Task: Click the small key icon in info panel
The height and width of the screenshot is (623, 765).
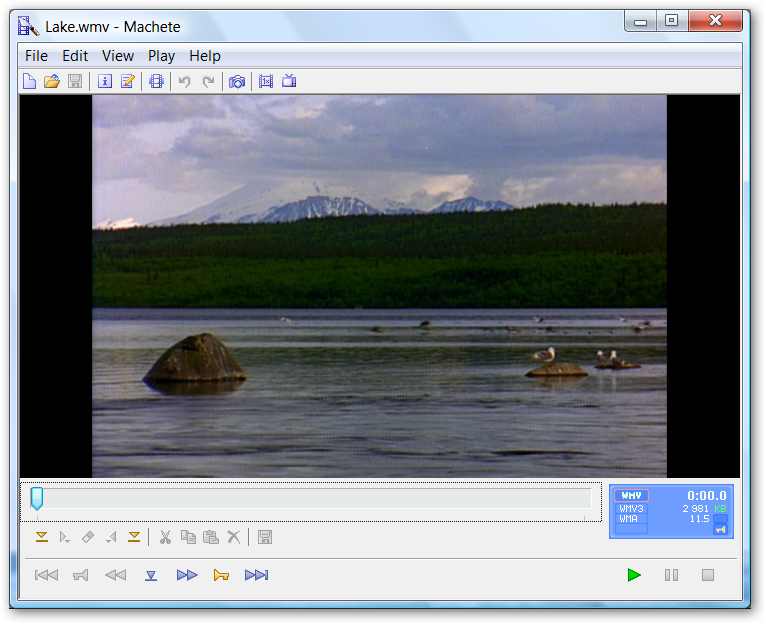Action: pos(721,529)
